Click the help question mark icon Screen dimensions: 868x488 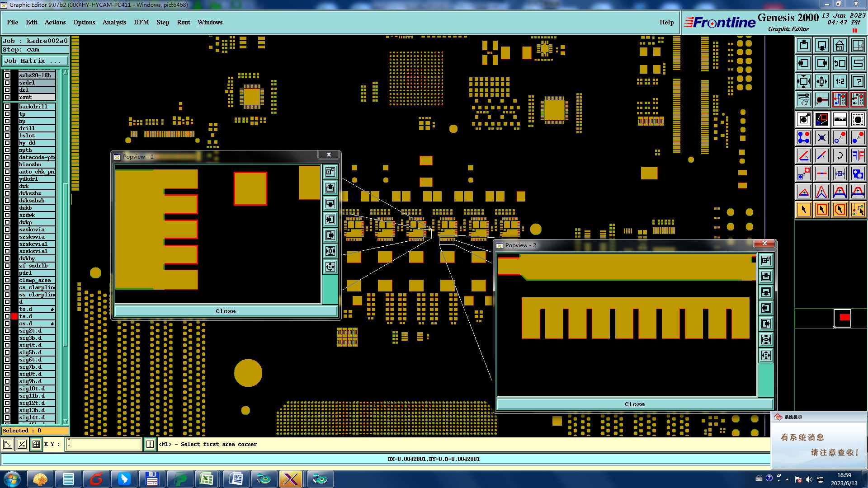coord(858,81)
